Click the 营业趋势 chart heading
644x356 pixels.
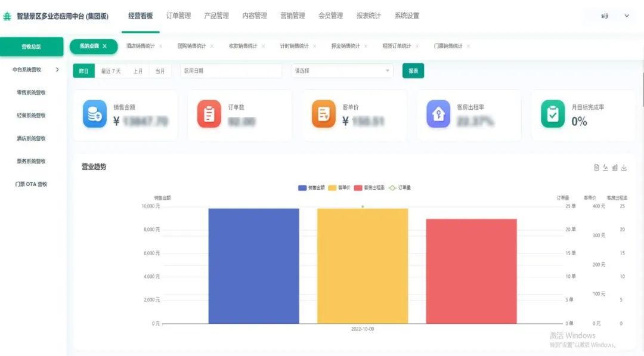(94, 167)
